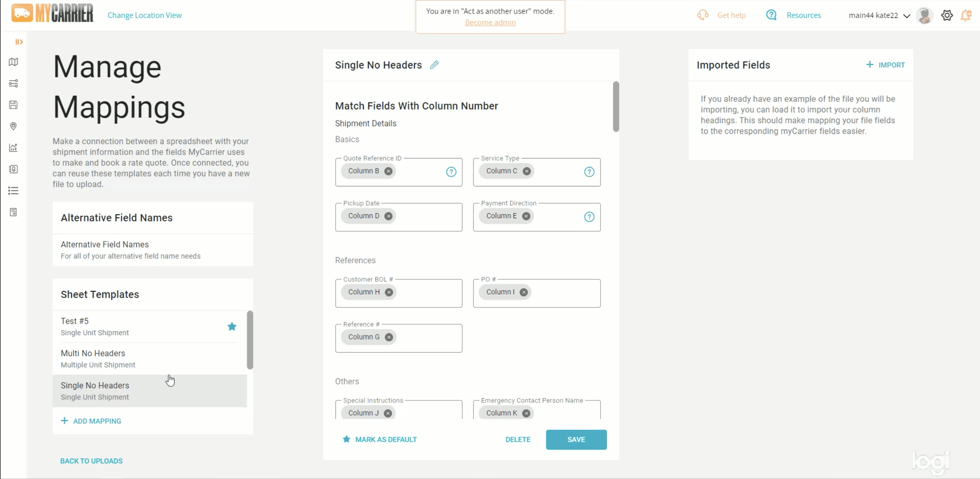Screen dimensions: 980x479
Task: Click the user avatar picture
Action: click(x=924, y=15)
